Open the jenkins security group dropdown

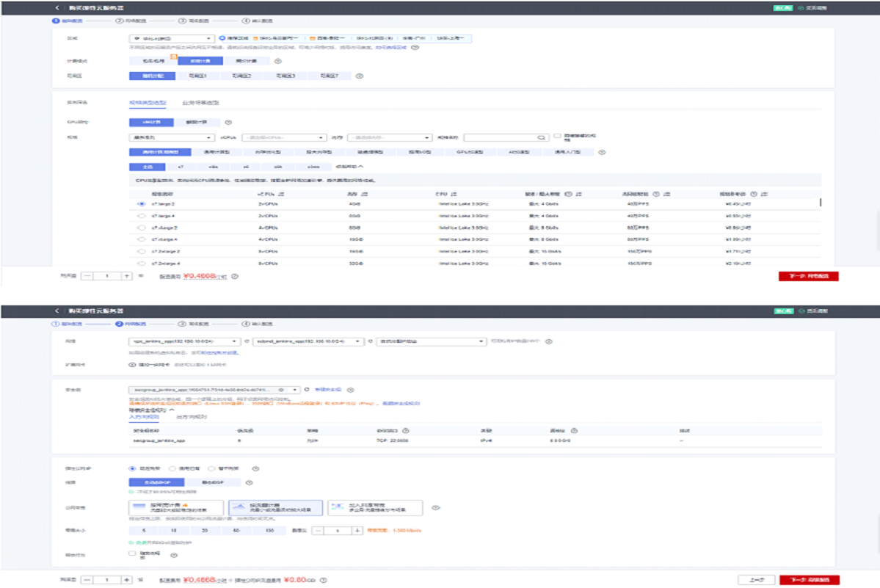[x=214, y=390]
